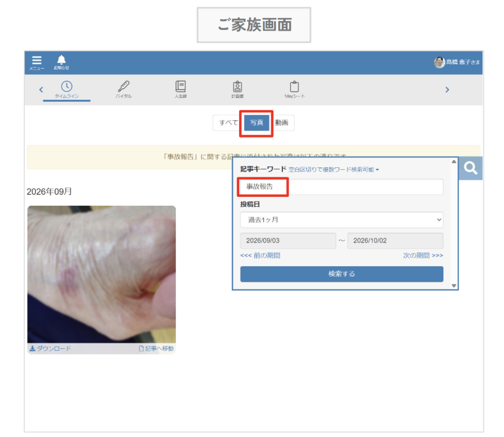Click 記事へ移動 link under the photo

tap(156, 348)
